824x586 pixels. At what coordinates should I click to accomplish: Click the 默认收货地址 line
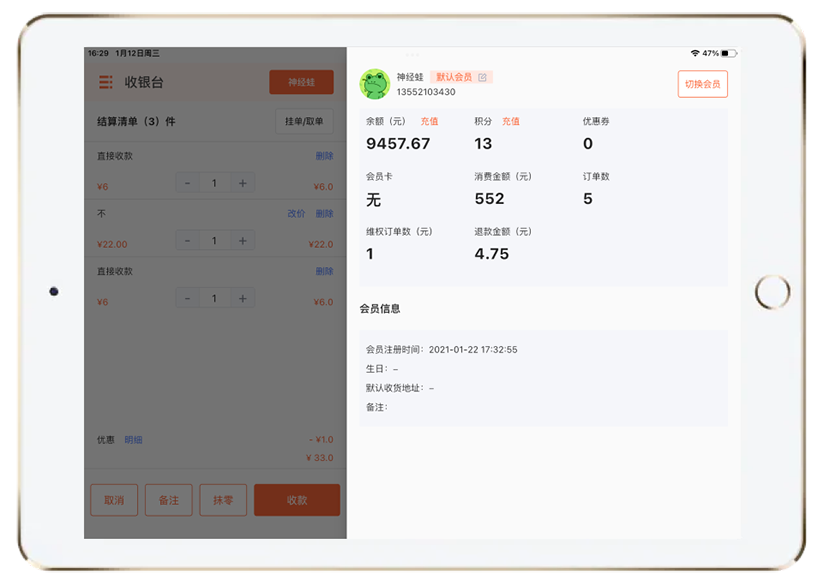400,388
